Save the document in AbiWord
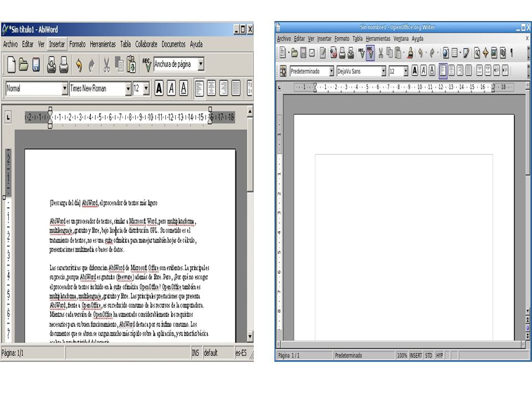This screenshot has height=399, width=532. [x=36, y=64]
